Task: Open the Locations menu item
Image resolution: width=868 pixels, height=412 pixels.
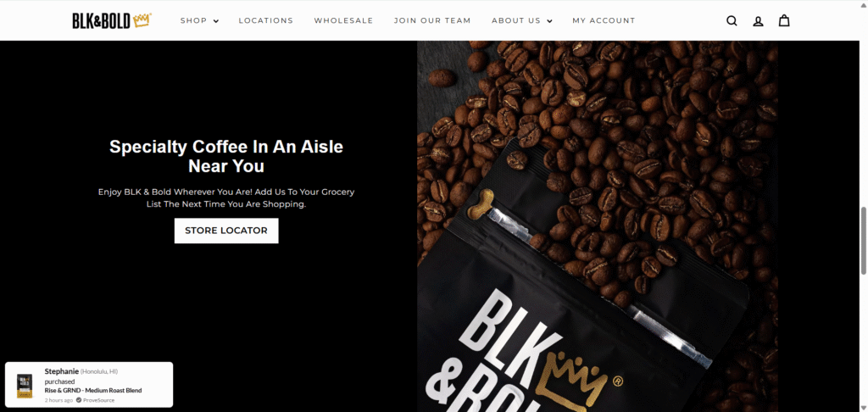Action: point(265,20)
